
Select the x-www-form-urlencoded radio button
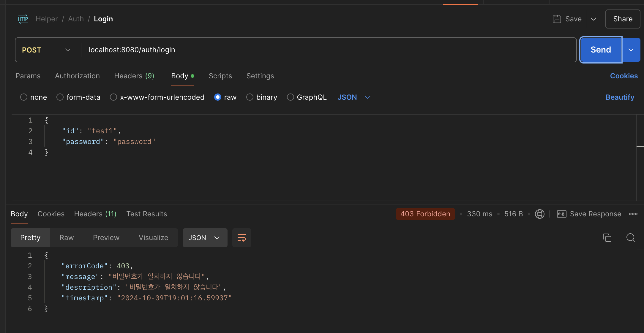coord(113,97)
